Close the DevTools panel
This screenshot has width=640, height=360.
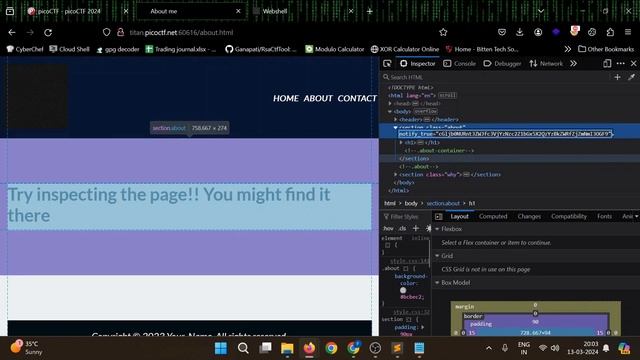pyautogui.click(x=633, y=64)
